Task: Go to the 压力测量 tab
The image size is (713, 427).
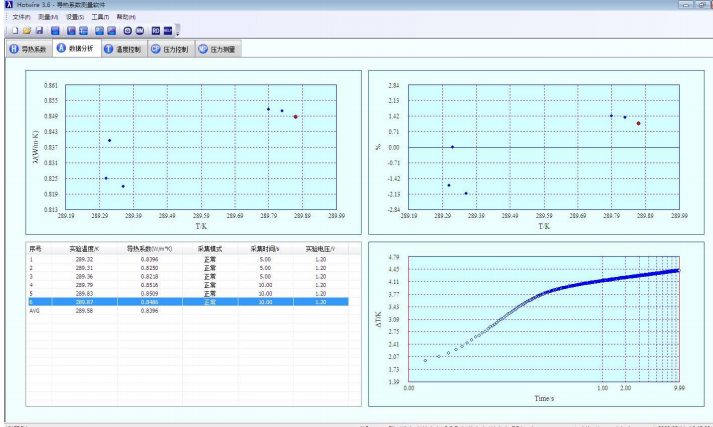Action: click(218, 49)
